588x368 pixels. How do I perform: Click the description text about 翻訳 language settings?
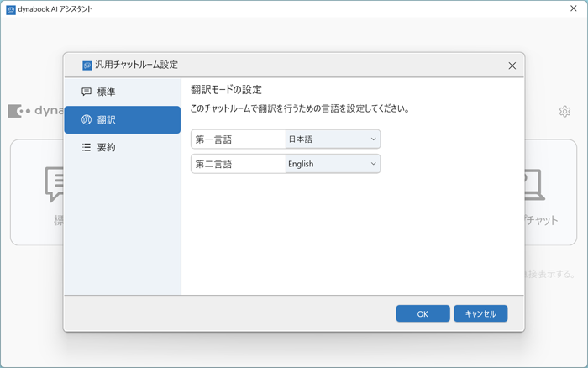300,108
